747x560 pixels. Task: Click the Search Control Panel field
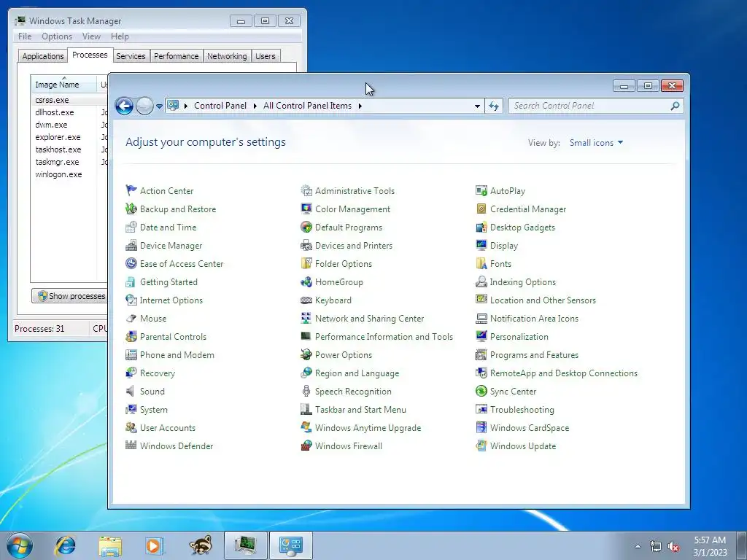coord(595,106)
